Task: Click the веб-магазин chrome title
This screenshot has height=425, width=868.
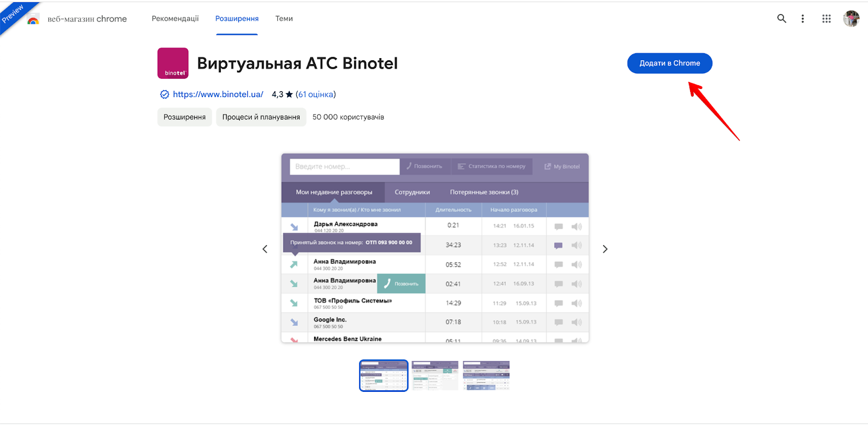Action: (x=87, y=19)
